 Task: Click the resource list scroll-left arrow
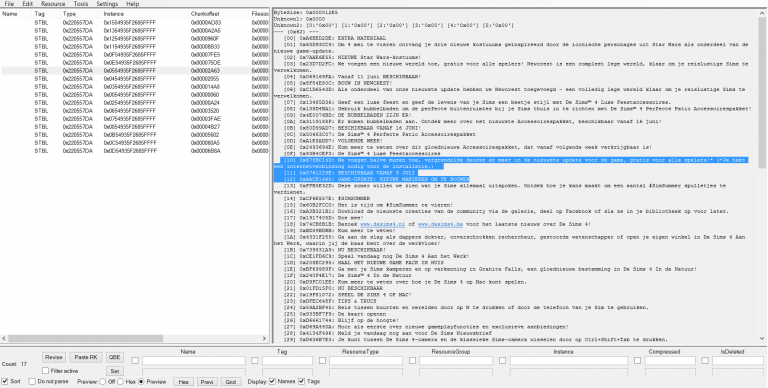[4, 339]
